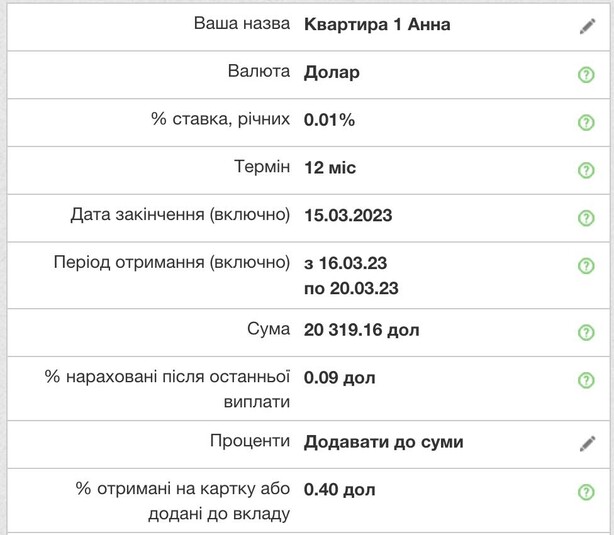Viewport: 614px width, 535px height.
Task: Click the 20 319.16 дол amount
Action: coord(361,329)
